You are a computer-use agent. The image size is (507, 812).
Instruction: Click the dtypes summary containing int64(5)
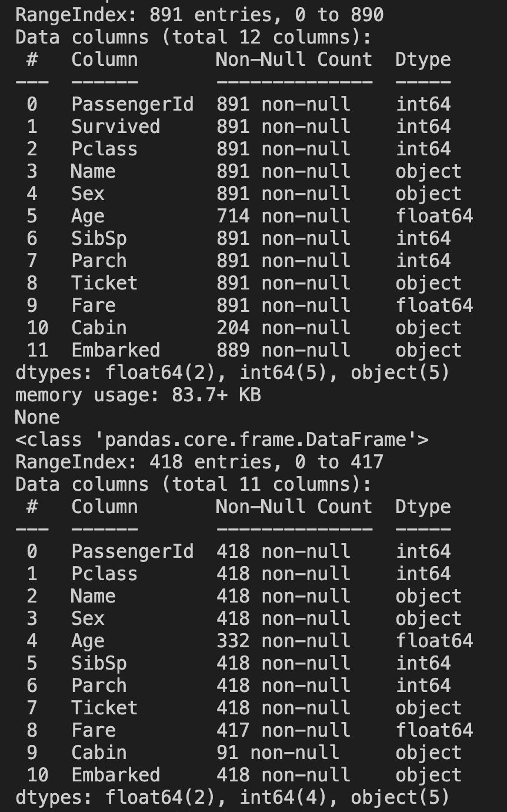click(x=232, y=372)
